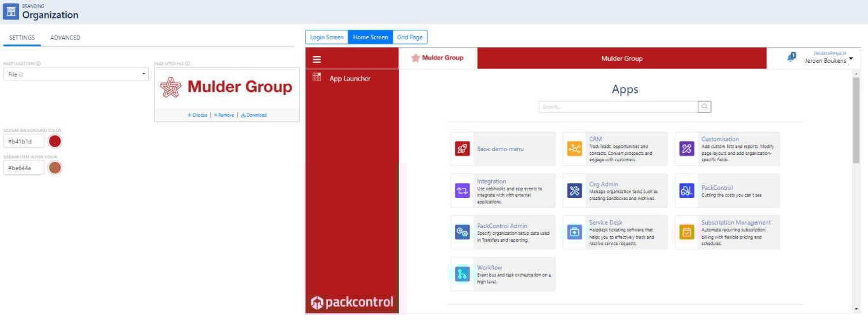Click the Mulder Group logo in preview header
868x325 pixels.
tap(437, 58)
